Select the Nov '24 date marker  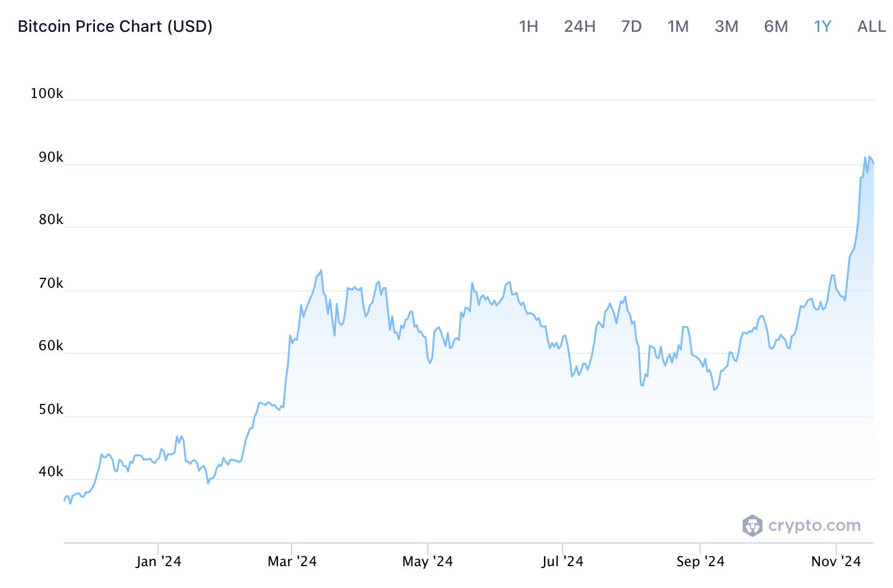coord(836,561)
